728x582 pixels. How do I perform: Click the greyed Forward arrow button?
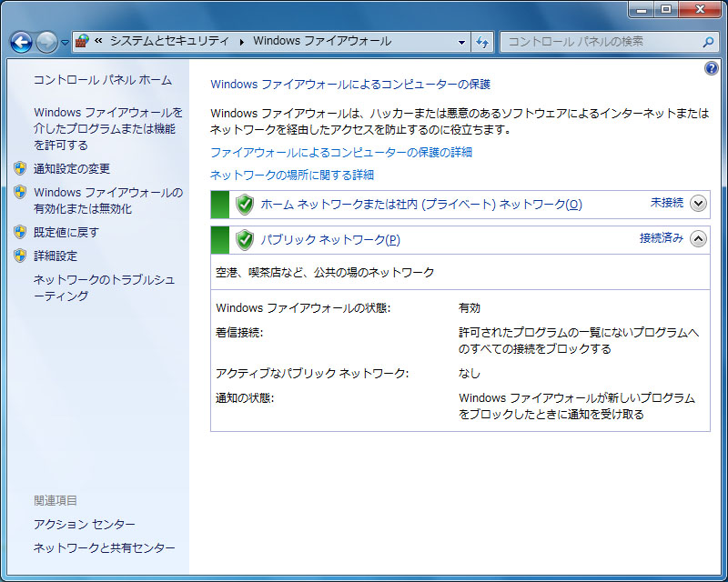47,42
